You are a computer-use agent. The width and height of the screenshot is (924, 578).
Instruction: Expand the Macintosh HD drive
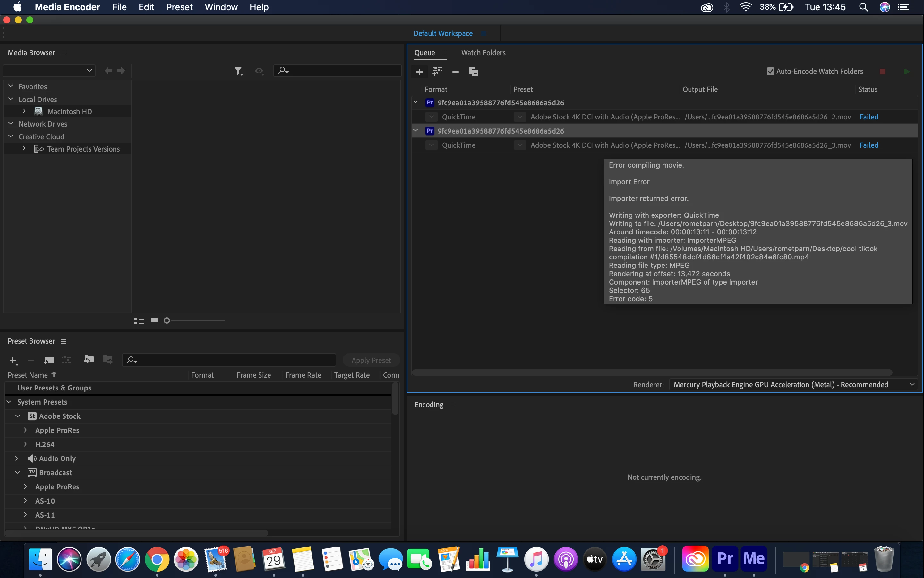tap(24, 111)
